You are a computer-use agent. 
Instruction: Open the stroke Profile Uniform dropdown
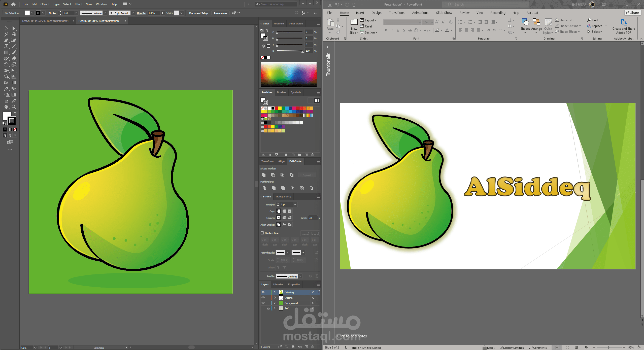300,276
